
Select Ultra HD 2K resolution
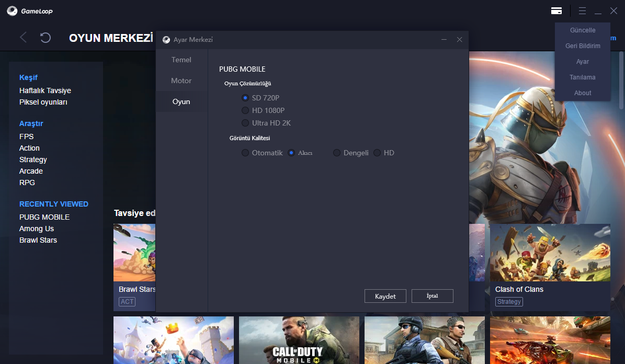pos(245,123)
